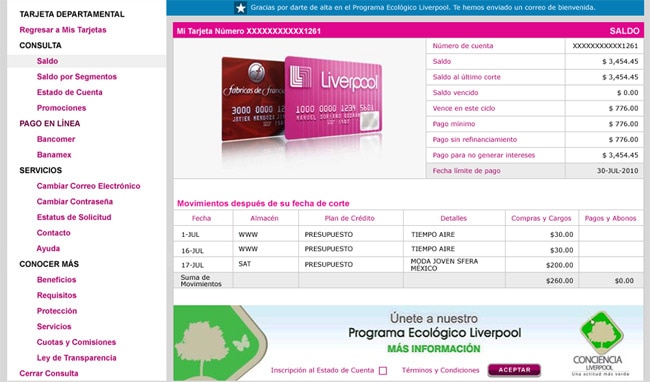
Task: Click the pink Liverpool card image
Action: click(333, 98)
